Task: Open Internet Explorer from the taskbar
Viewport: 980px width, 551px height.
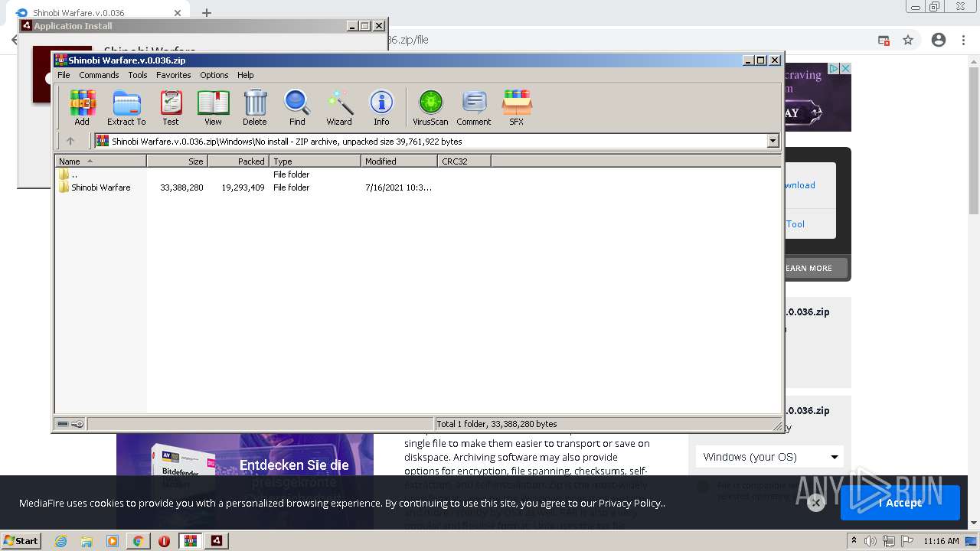Action: (60, 541)
